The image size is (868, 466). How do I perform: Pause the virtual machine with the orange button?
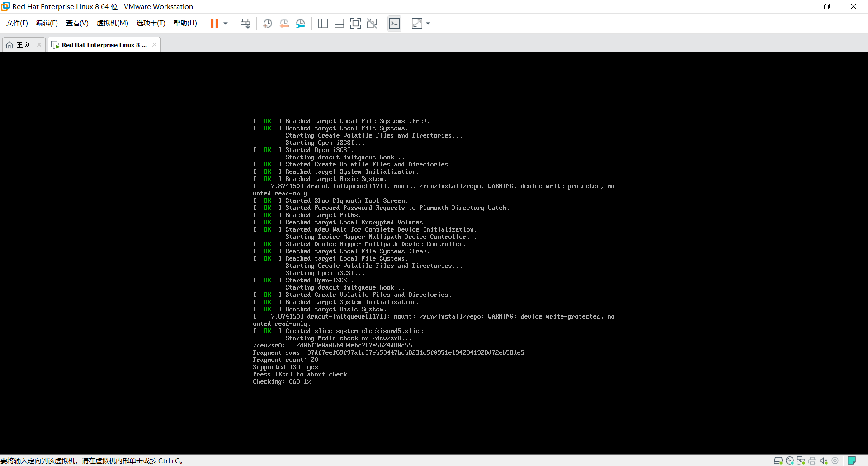(214, 24)
